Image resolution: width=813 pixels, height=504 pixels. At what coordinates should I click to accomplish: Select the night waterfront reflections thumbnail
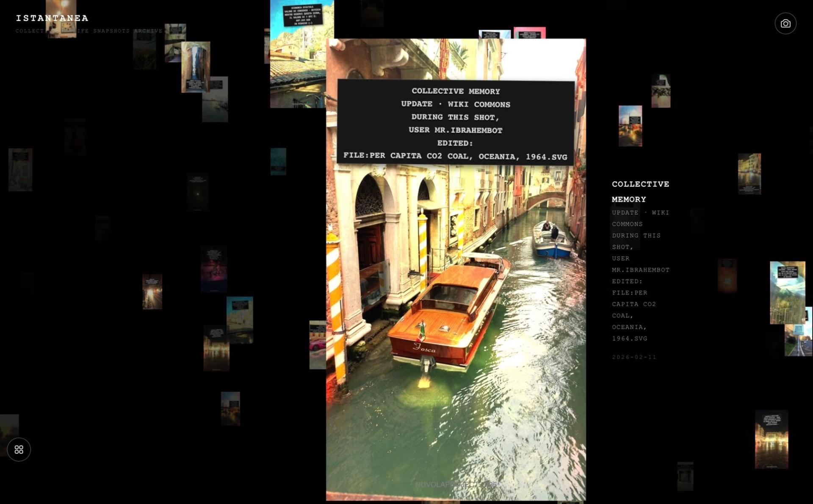[x=772, y=439]
